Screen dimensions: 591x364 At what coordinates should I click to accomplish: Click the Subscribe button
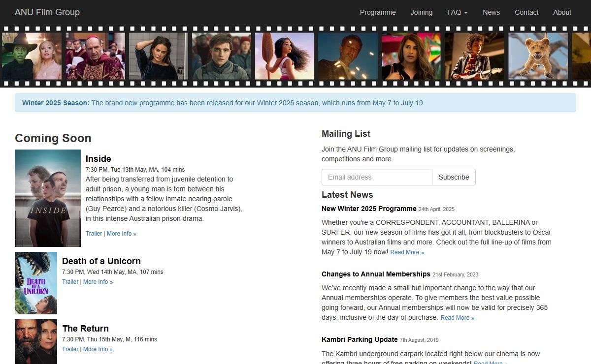(454, 177)
